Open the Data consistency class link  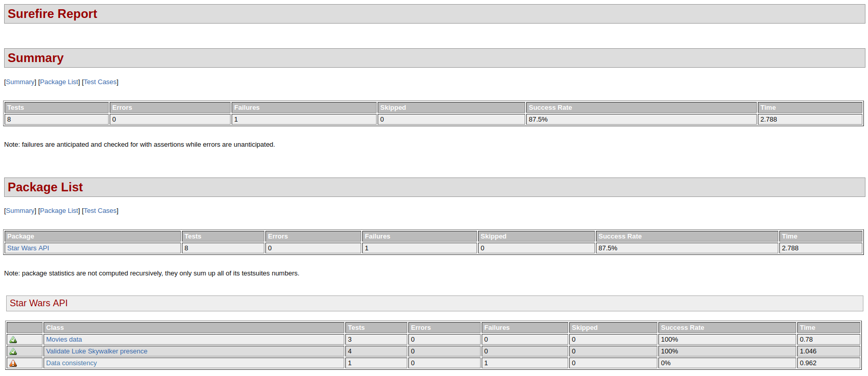pyautogui.click(x=71, y=363)
